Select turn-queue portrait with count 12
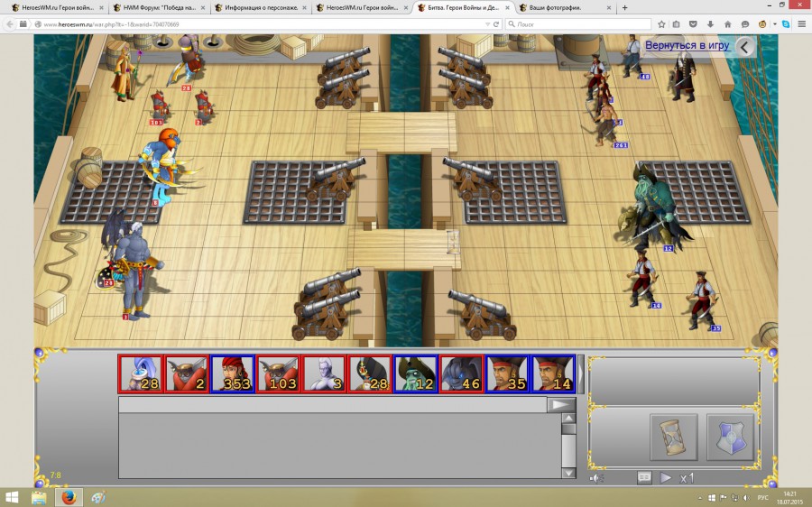 (415, 373)
